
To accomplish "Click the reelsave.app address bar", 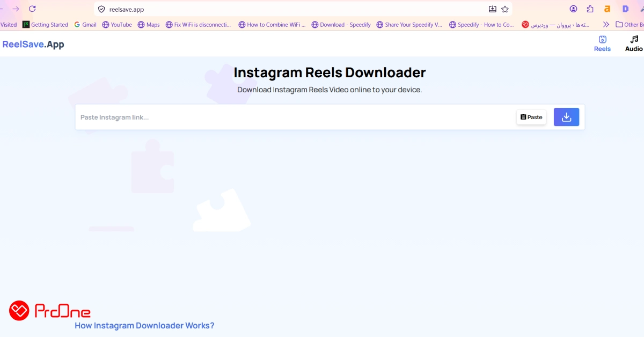I will point(303,9).
